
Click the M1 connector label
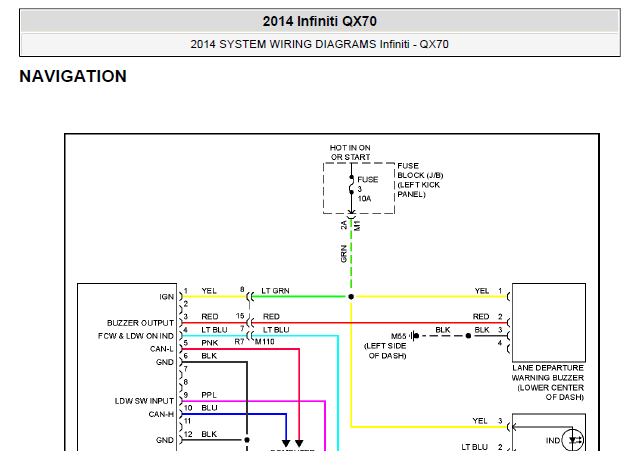point(358,226)
